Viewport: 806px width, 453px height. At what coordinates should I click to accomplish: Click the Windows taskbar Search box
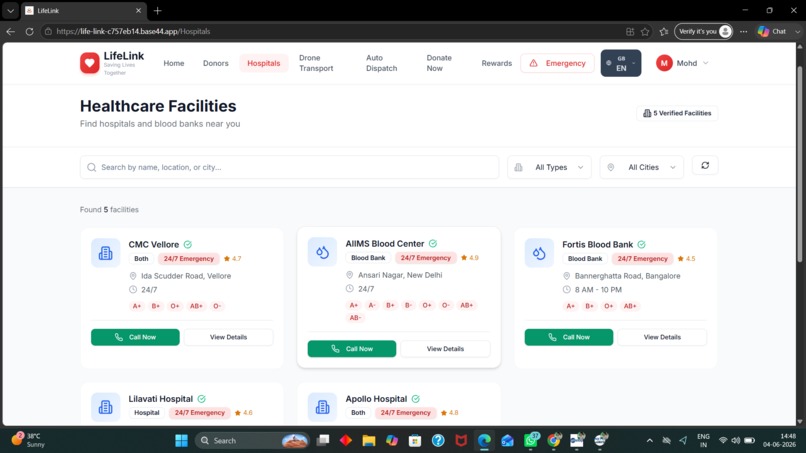point(252,441)
